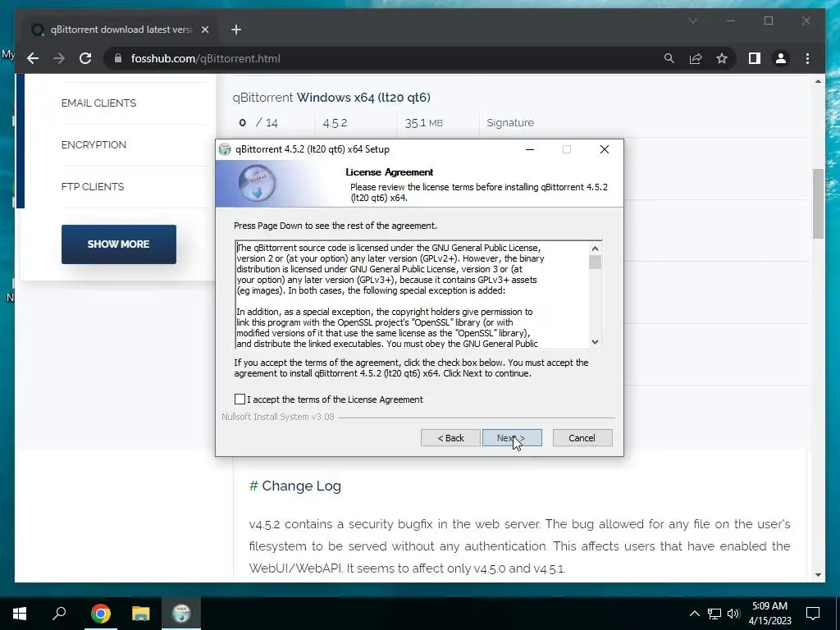The height and width of the screenshot is (630, 840).
Task: Click the network tray icon
Action: [x=714, y=614]
